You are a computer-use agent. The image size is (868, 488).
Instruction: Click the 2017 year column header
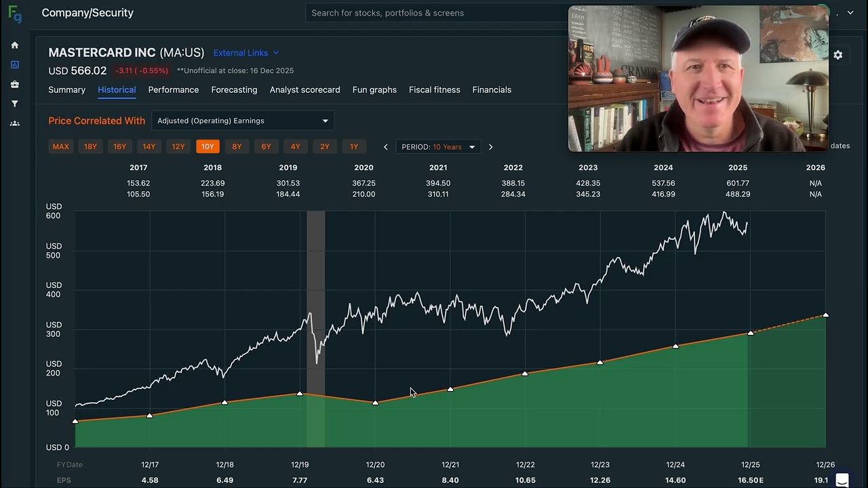point(138,167)
